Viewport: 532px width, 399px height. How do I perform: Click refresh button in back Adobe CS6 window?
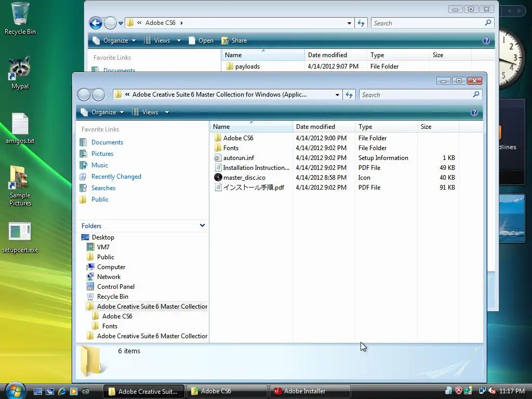click(361, 23)
